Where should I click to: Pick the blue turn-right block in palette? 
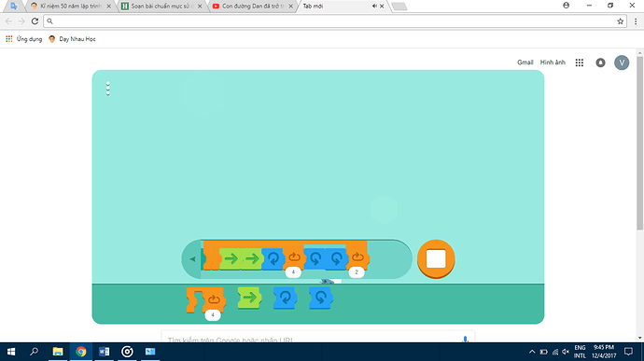(x=285, y=298)
